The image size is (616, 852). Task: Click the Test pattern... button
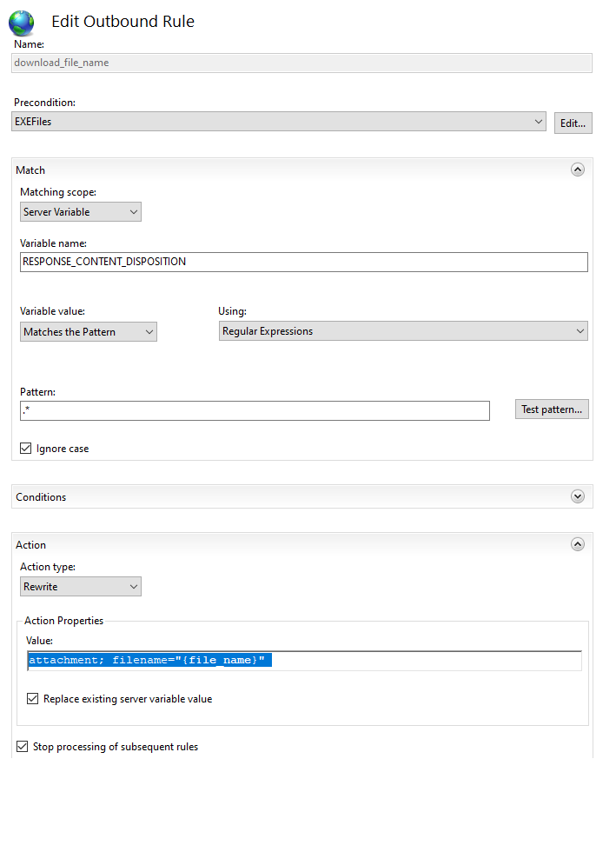coord(552,409)
